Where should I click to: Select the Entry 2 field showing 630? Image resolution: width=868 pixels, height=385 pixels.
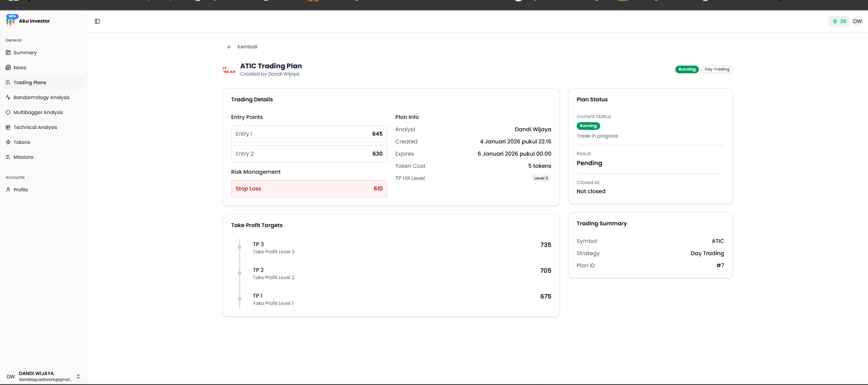309,154
